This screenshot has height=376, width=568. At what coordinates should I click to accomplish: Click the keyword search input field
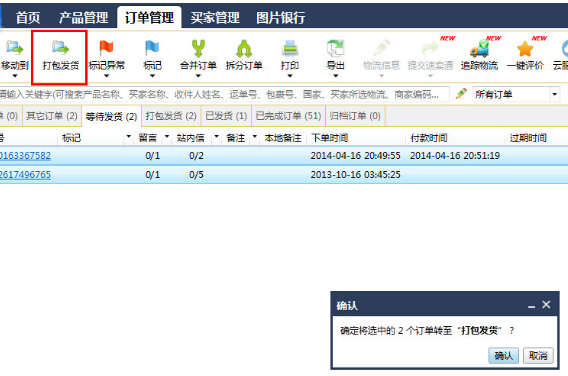tap(224, 95)
